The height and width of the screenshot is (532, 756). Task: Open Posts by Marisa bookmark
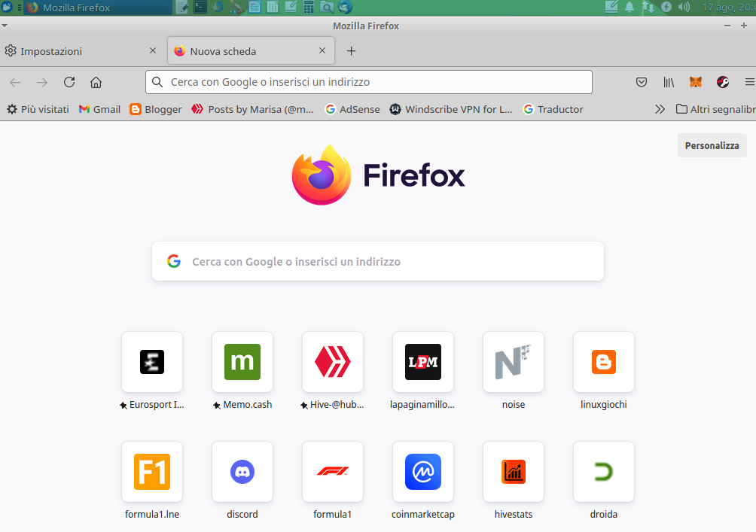[253, 109]
